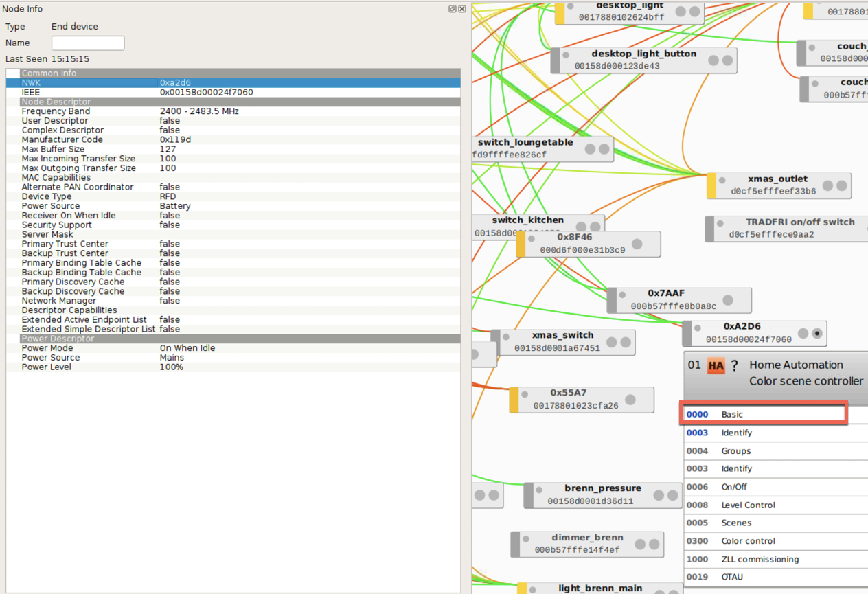
Task: Select the 0x7AAF node title
Action: click(666, 293)
